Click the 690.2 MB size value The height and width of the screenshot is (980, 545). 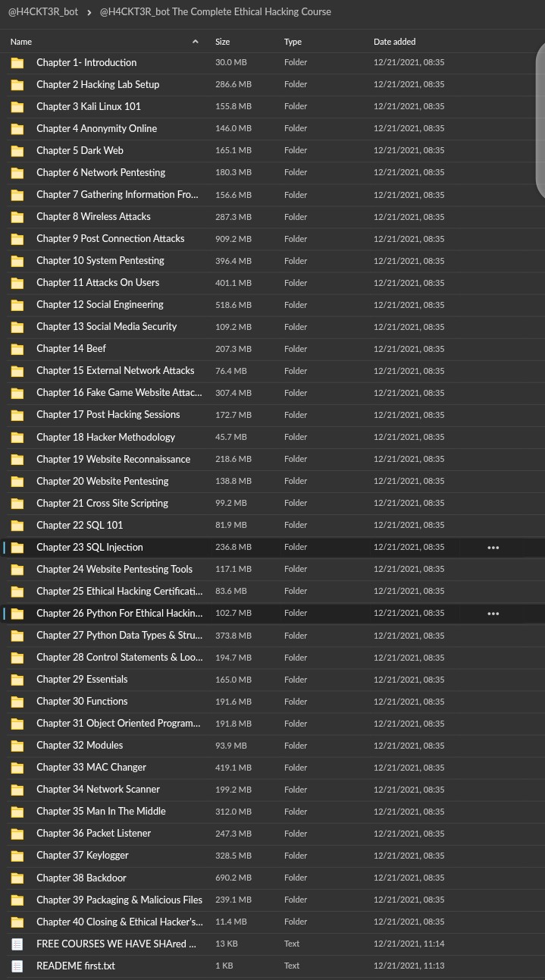click(233, 878)
